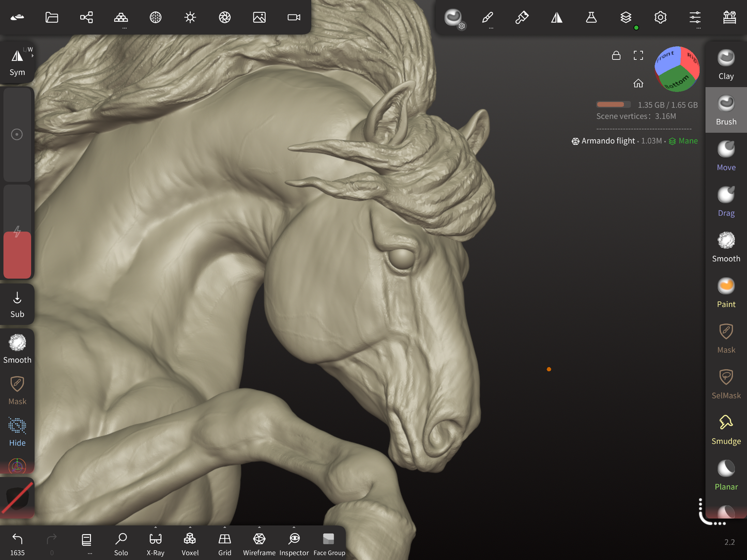Open the Layers menu
This screenshot has width=747, height=560.
tap(626, 18)
